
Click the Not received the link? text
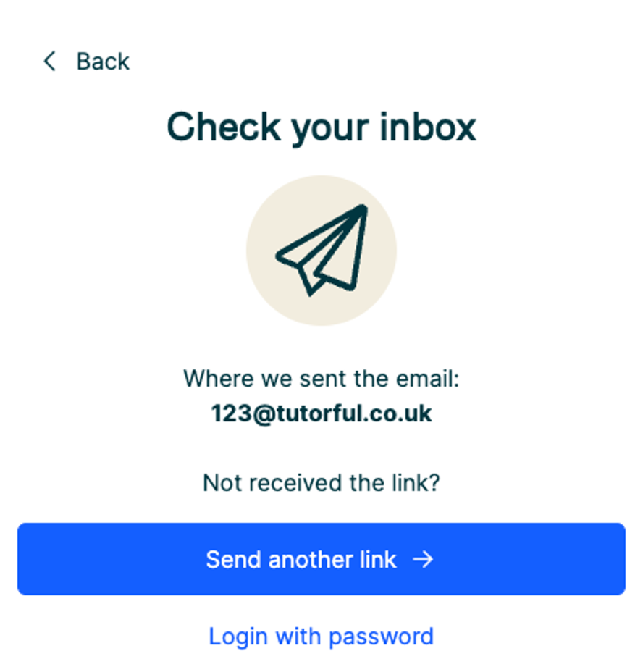pos(321,483)
